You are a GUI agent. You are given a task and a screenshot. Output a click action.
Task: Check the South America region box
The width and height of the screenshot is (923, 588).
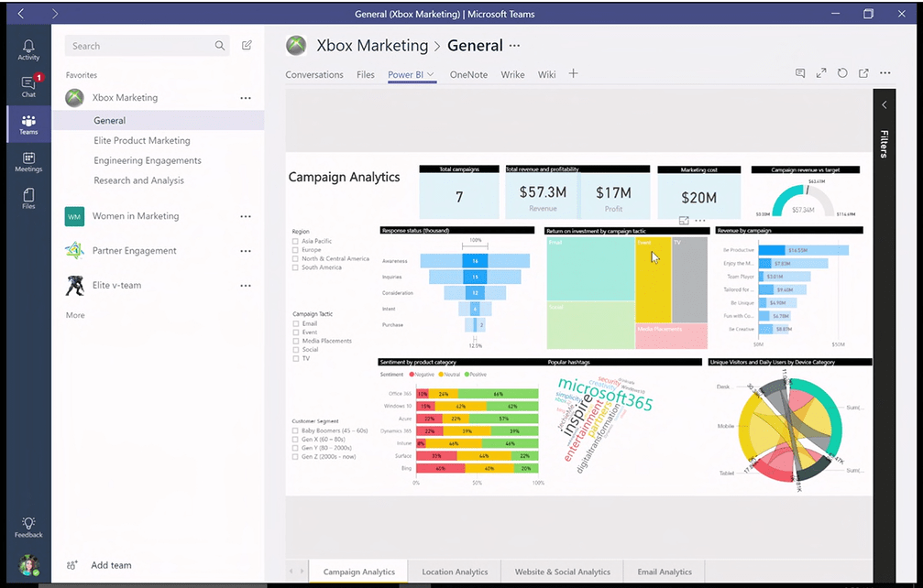pos(295,267)
